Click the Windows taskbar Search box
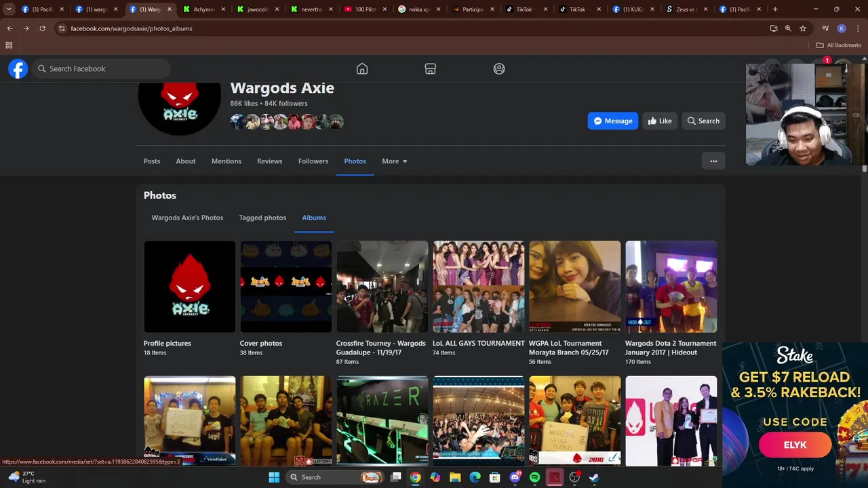The width and height of the screenshot is (868, 488). 334,477
